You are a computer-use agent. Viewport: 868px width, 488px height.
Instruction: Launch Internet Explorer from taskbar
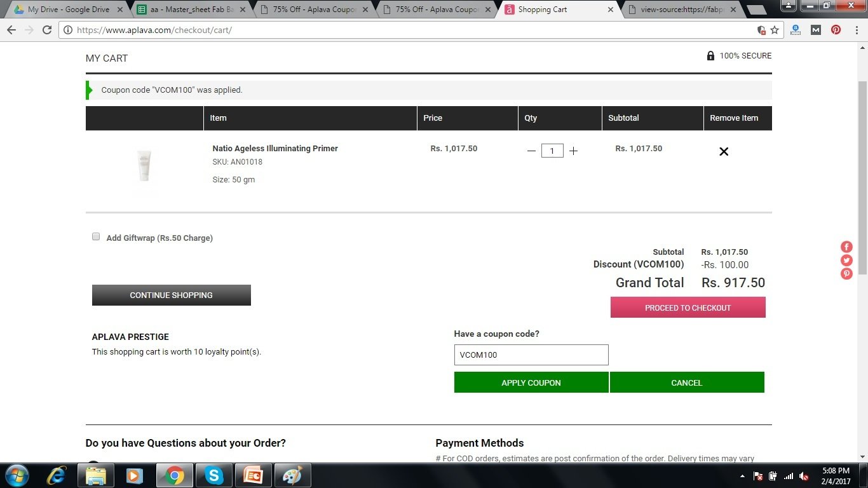click(x=57, y=475)
